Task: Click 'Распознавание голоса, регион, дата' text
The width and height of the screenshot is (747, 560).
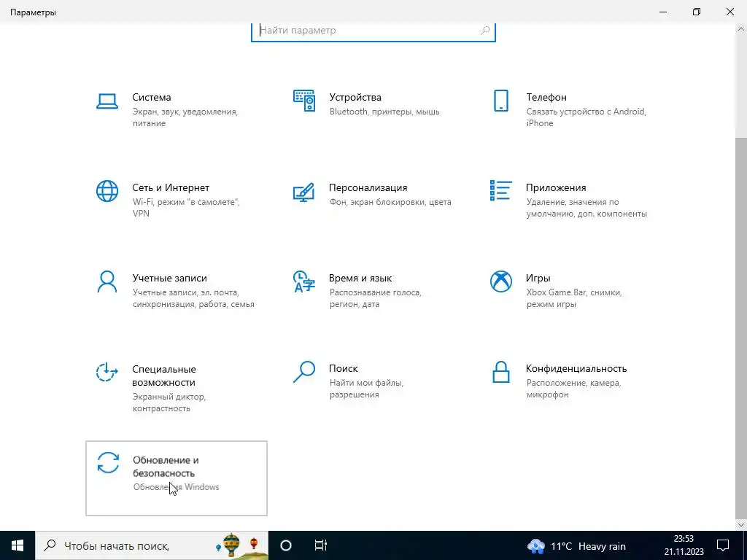Action: click(376, 298)
